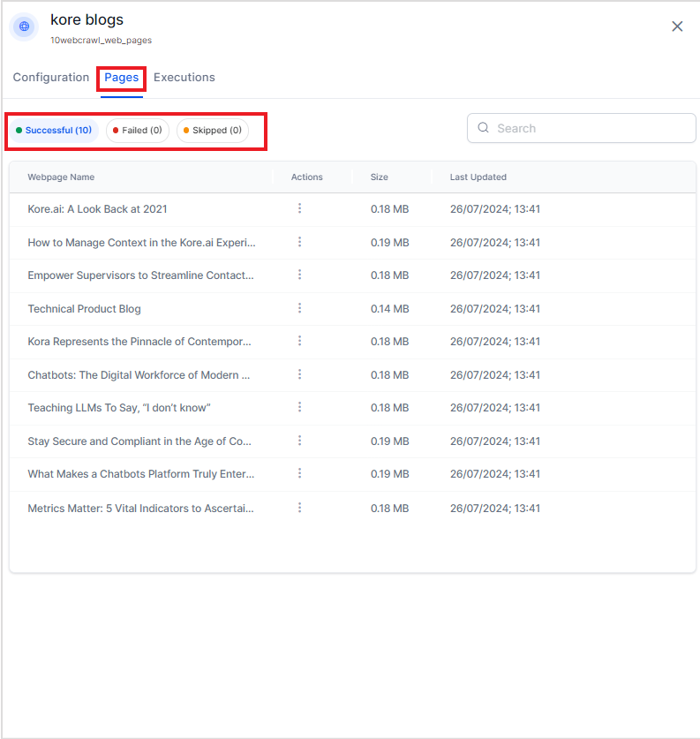
Task: Open actions menu for Technical Product Blog
Action: click(300, 308)
